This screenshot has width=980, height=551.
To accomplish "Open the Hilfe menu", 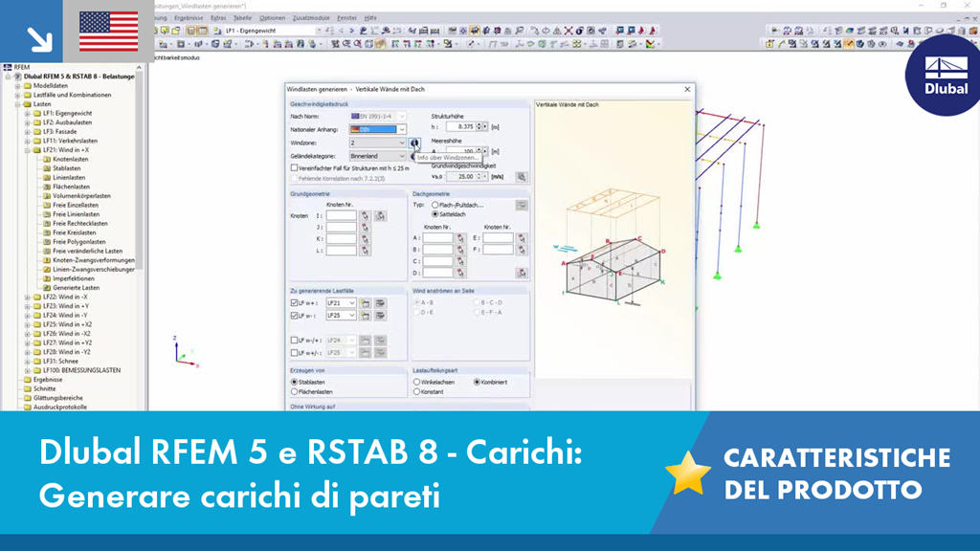I will [370, 18].
